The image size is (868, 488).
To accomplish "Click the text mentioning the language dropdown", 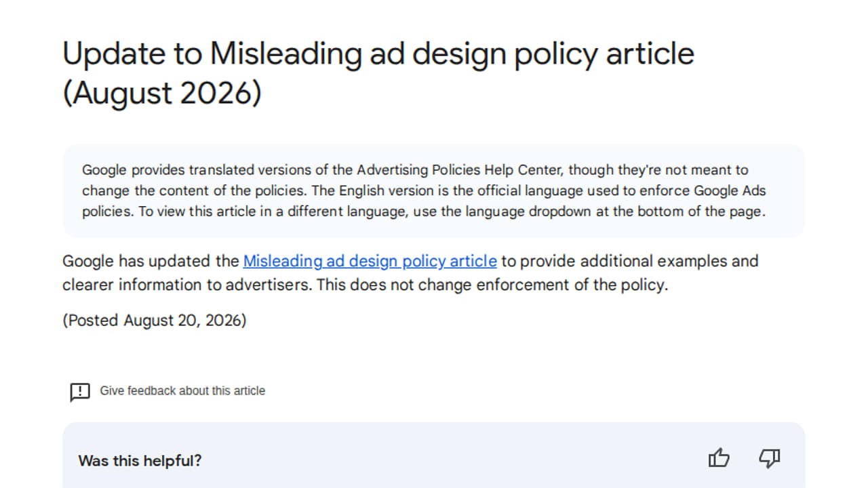I will (452, 211).
